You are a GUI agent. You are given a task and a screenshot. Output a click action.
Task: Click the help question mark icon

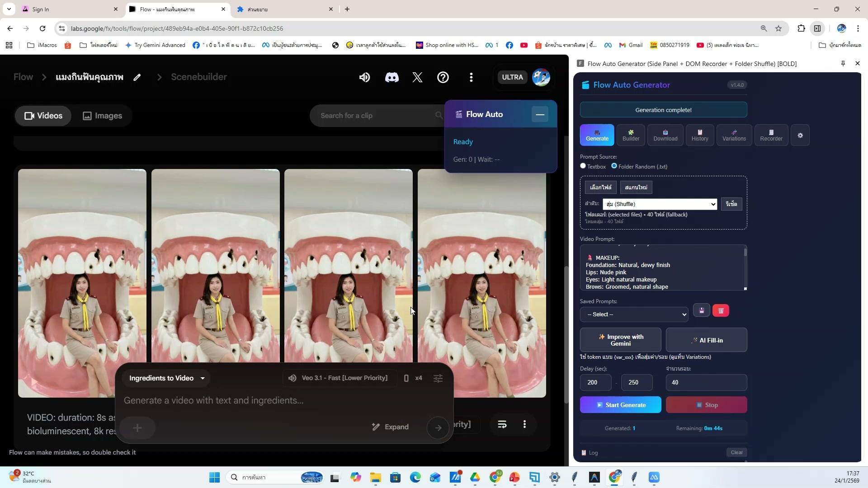pos(443,77)
